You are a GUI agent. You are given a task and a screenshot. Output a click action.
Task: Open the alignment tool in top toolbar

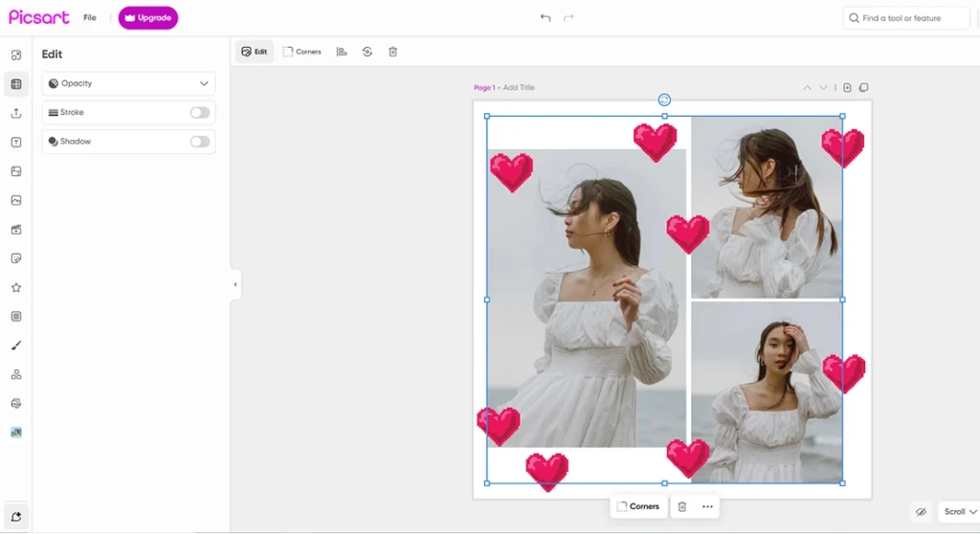pos(342,52)
